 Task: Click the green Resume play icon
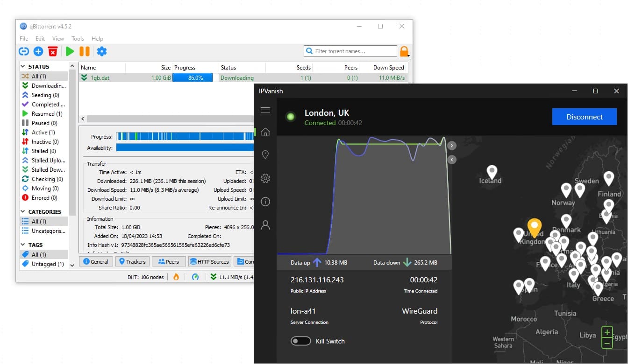click(x=70, y=51)
